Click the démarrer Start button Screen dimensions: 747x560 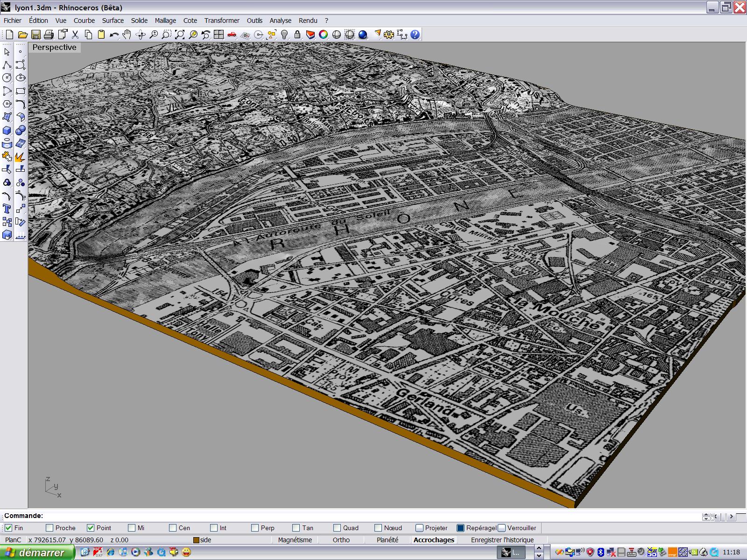coord(36,553)
